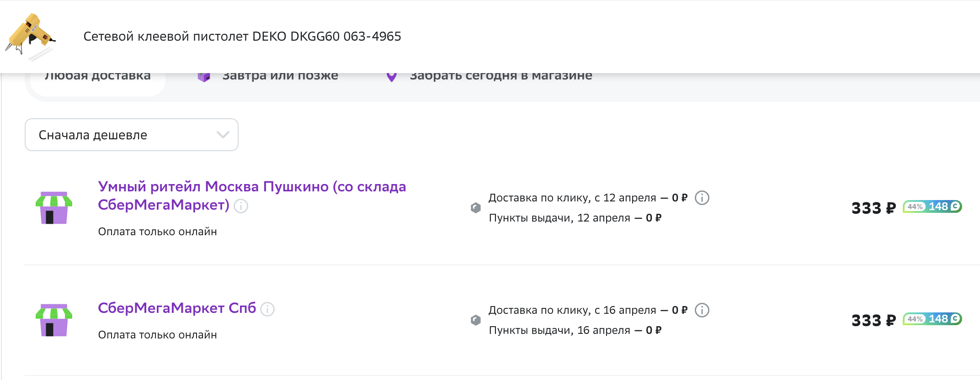This screenshot has height=380, width=980.
Task: Show info next to СберМегаМаркет Спб name
Action: [267, 309]
